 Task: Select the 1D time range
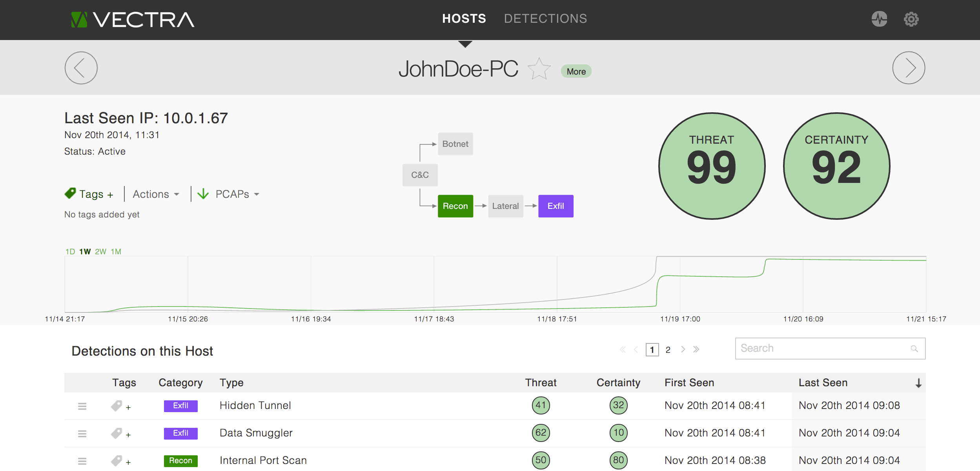pos(70,252)
